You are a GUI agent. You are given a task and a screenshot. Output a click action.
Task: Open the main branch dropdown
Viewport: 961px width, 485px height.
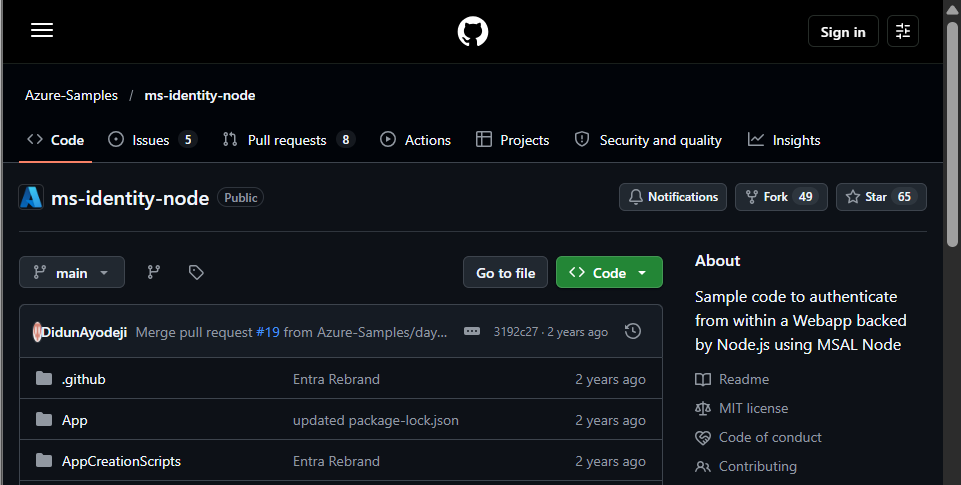(72, 272)
